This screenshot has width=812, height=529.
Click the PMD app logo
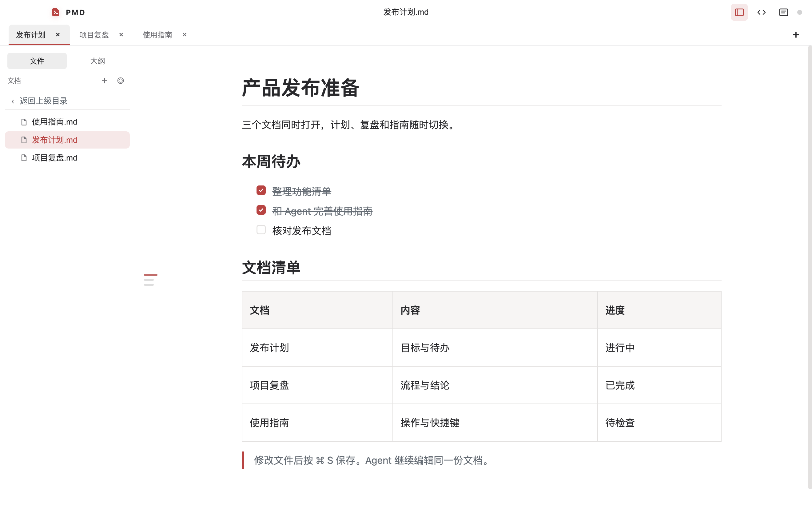coord(56,12)
